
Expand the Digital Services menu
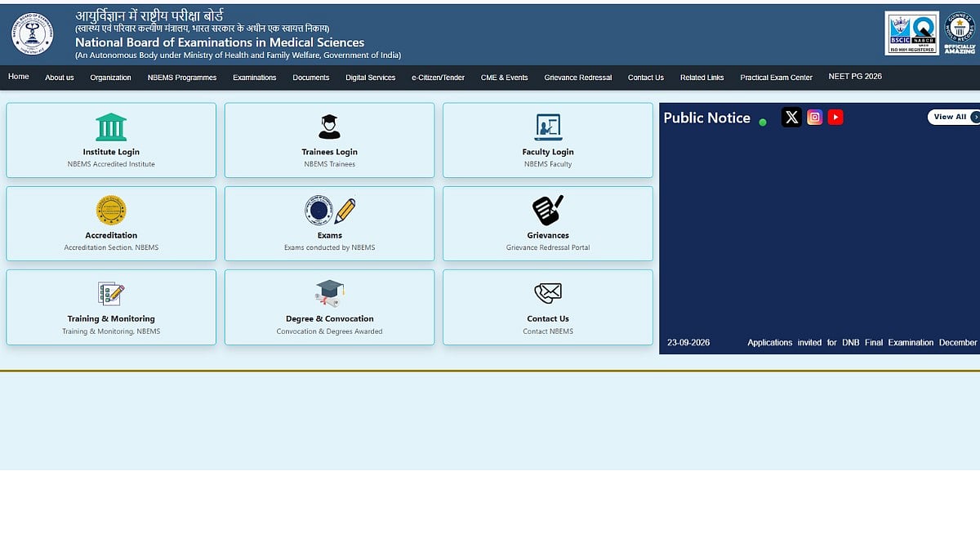tap(371, 78)
